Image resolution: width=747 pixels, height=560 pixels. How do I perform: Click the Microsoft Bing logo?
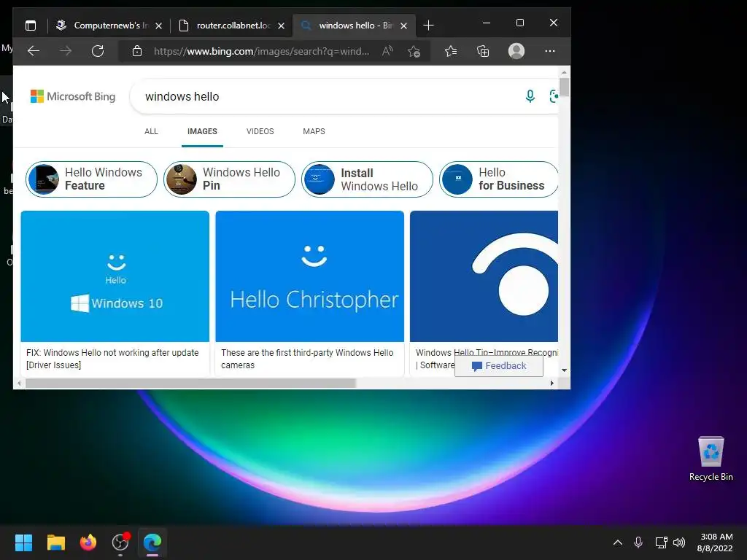pyautogui.click(x=73, y=96)
